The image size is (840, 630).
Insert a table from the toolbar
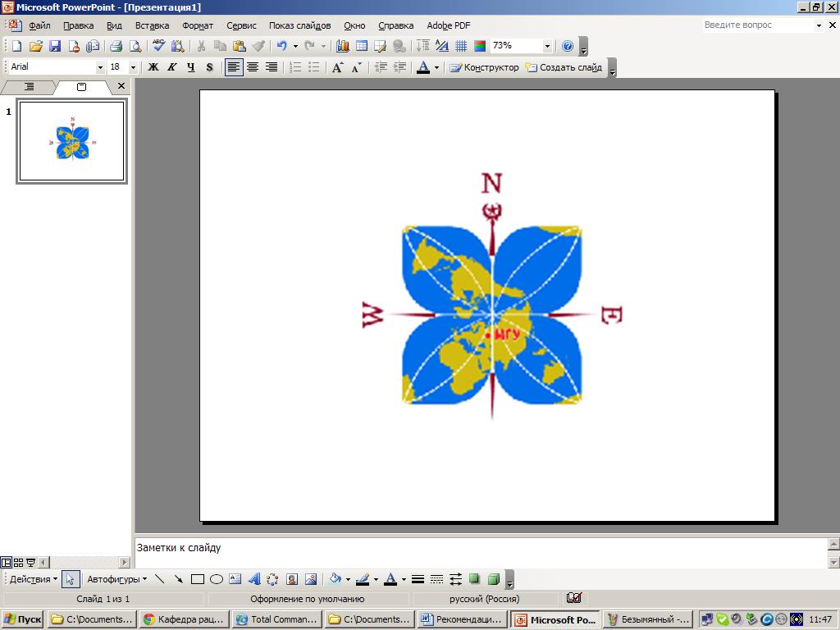point(362,46)
